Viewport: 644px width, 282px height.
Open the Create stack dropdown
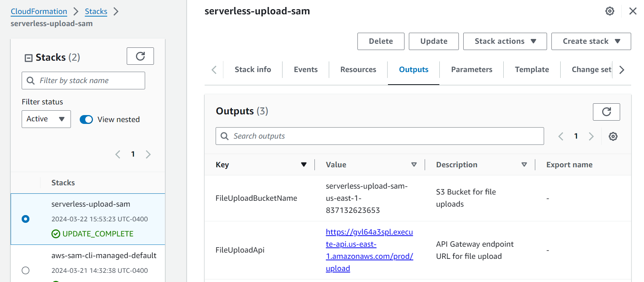point(591,41)
